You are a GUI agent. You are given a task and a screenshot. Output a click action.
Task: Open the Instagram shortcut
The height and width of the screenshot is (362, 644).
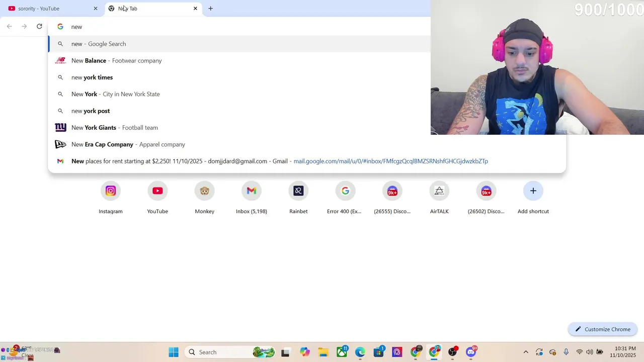111,198
